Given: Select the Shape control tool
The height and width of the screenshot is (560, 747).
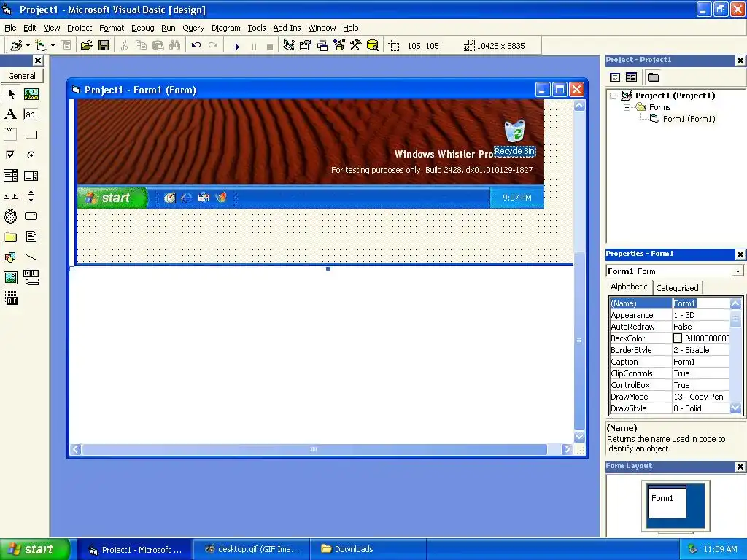Looking at the screenshot, I should (11, 257).
